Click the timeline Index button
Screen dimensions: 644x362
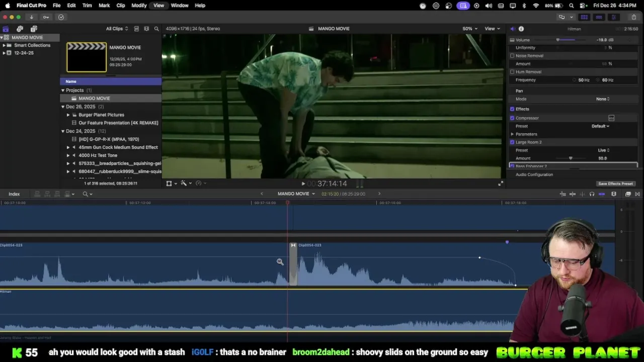(14, 194)
